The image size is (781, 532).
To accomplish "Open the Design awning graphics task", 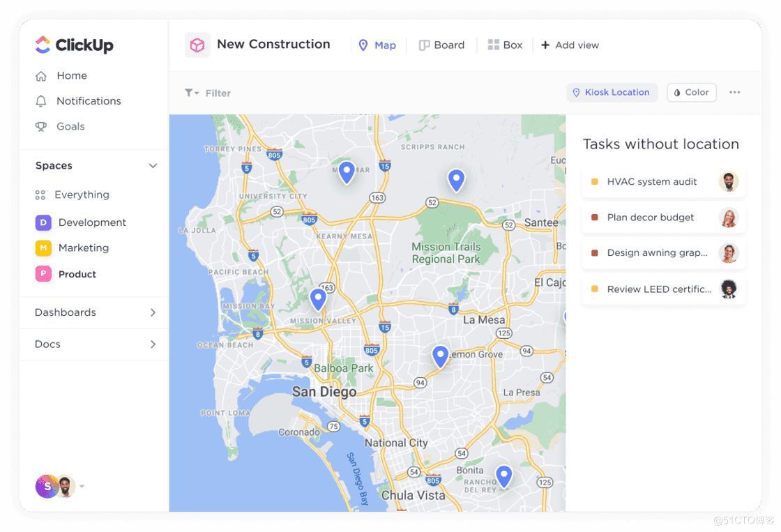I will point(663,253).
